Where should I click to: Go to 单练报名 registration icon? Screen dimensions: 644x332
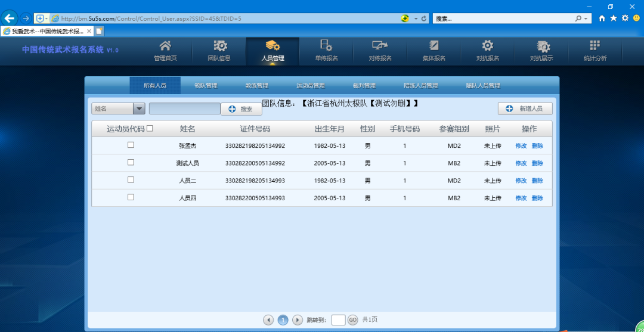click(x=326, y=46)
